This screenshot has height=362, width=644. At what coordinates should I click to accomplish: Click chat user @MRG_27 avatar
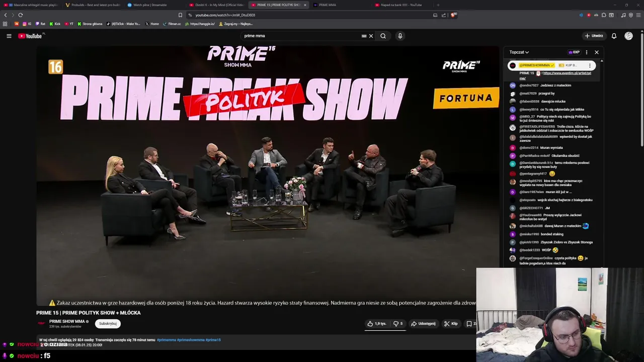[513, 117]
